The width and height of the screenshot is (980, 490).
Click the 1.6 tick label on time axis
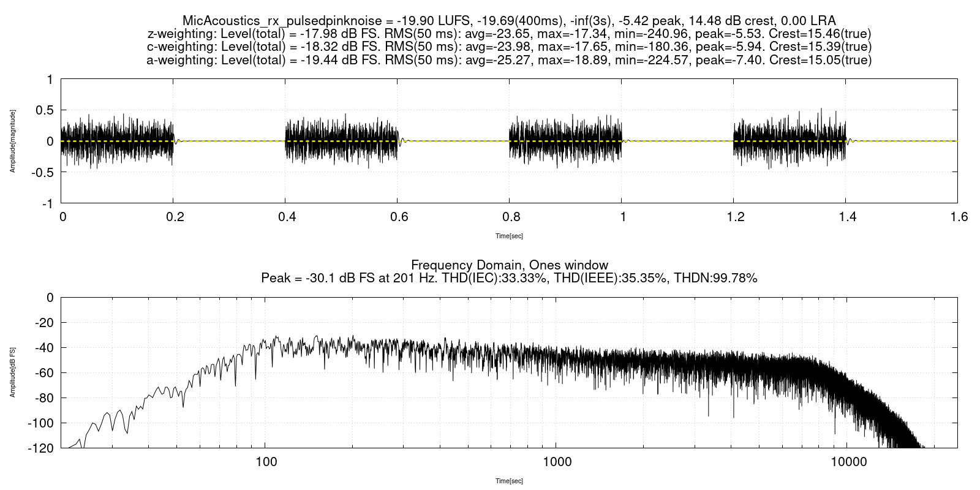click(x=959, y=217)
